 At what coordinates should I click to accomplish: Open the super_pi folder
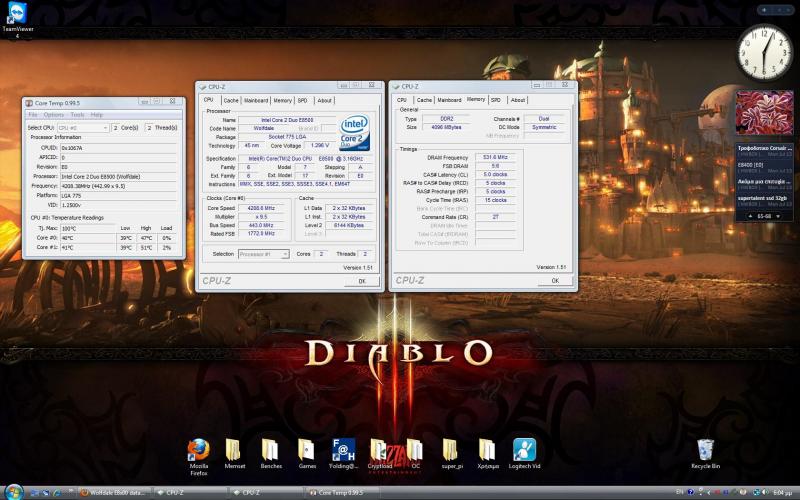tap(451, 454)
